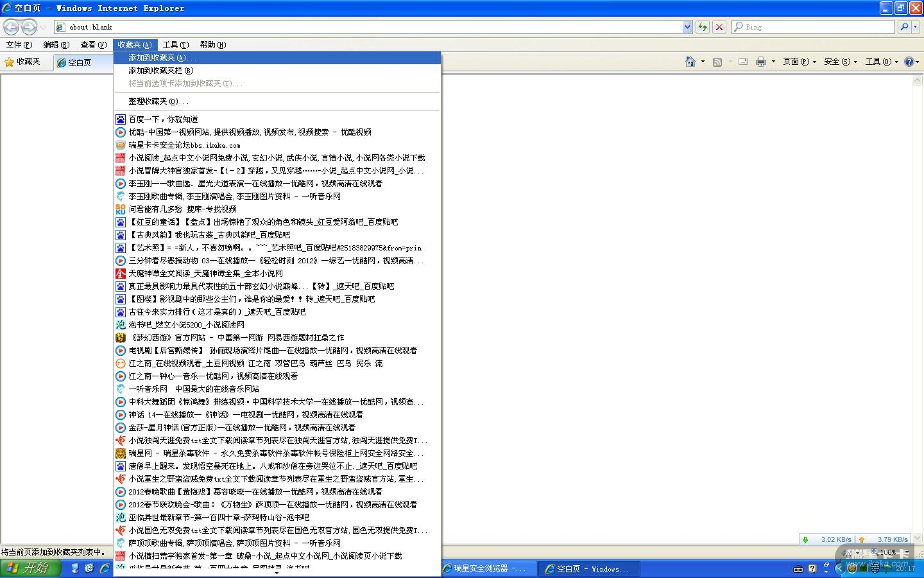Open the 安全(S) command bar dropdown
The width and height of the screenshot is (924, 578).
pyautogui.click(x=841, y=62)
